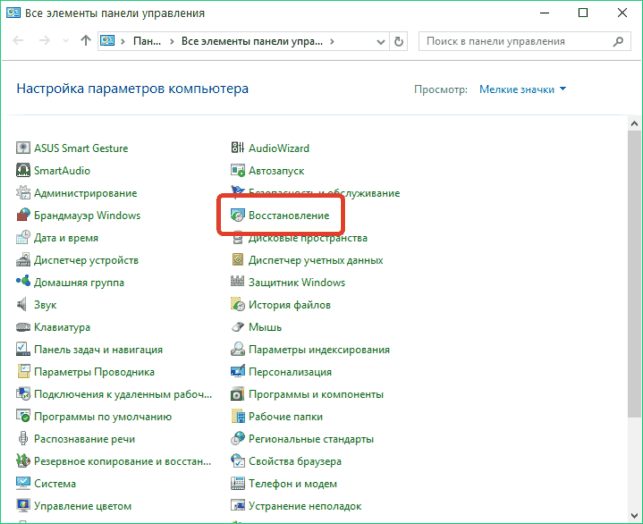643x524 pixels.
Task: Click the SmartAudio headphones icon
Action: 23,170
